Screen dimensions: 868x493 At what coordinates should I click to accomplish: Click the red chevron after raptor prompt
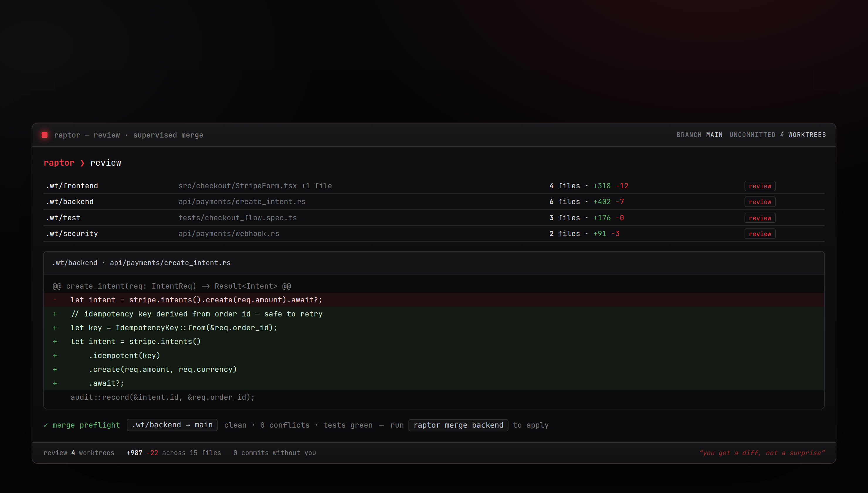pos(82,163)
